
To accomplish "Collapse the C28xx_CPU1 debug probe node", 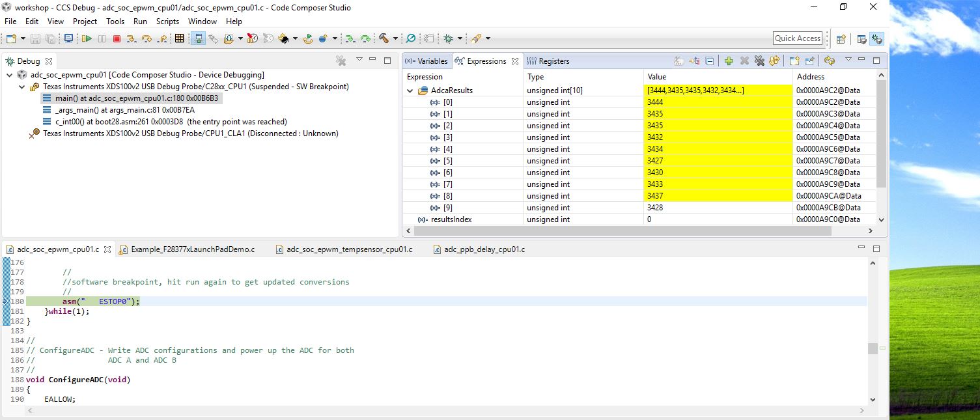I will (22, 87).
